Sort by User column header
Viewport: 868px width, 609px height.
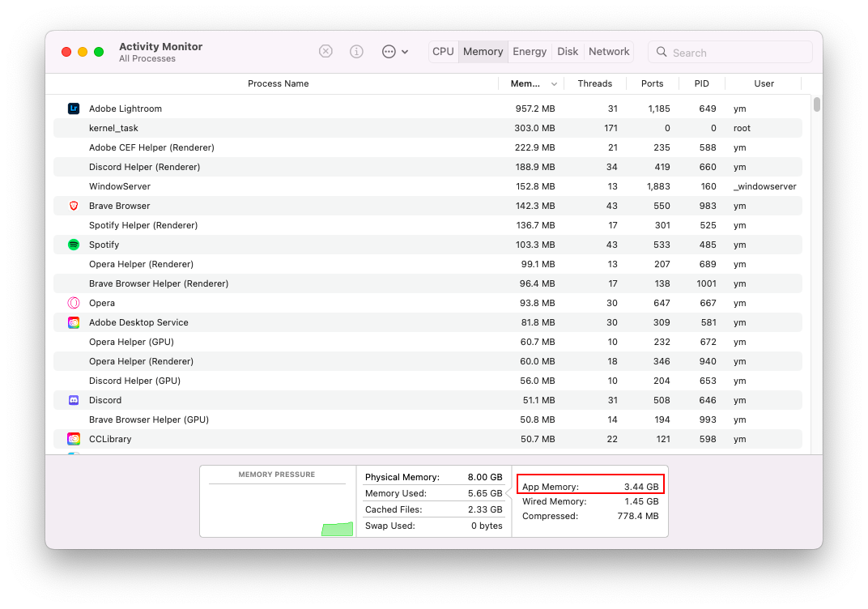tap(764, 83)
